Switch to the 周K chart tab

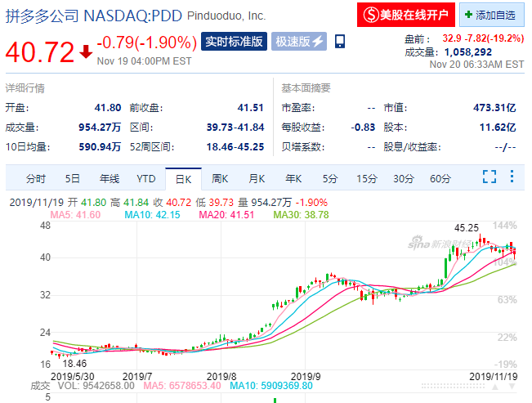220,178
